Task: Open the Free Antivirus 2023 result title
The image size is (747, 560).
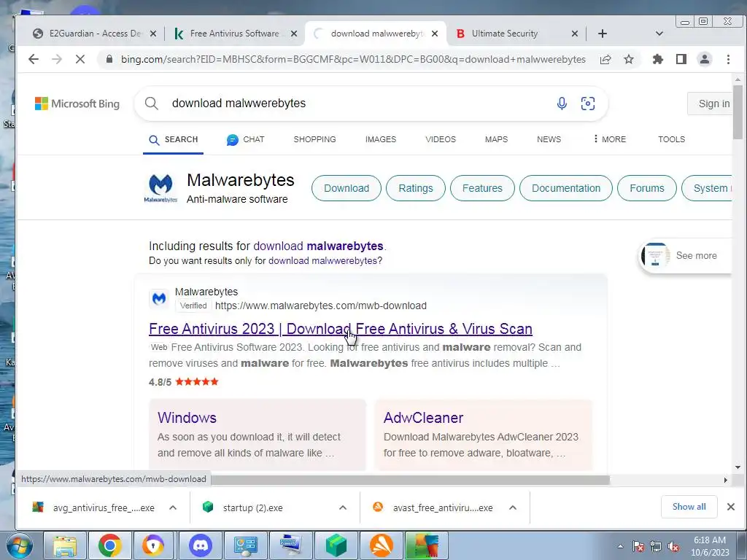Action: [341, 329]
